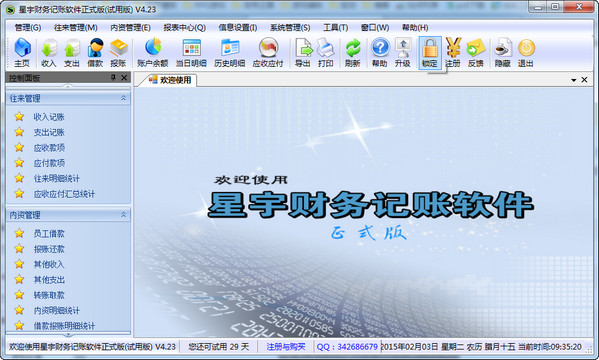
Task: Open 转账取款 in sidebar
Action: [49, 295]
